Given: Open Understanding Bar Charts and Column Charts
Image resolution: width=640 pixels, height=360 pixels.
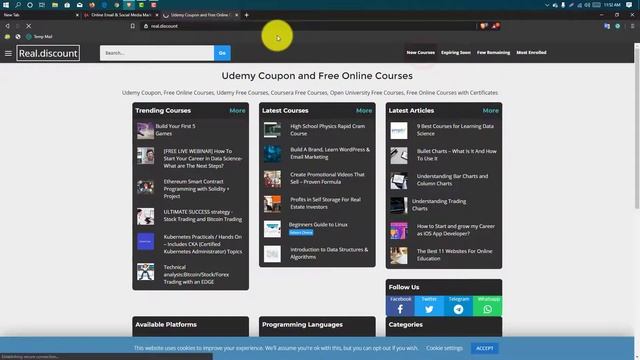Looking at the screenshot, I should pos(452,180).
